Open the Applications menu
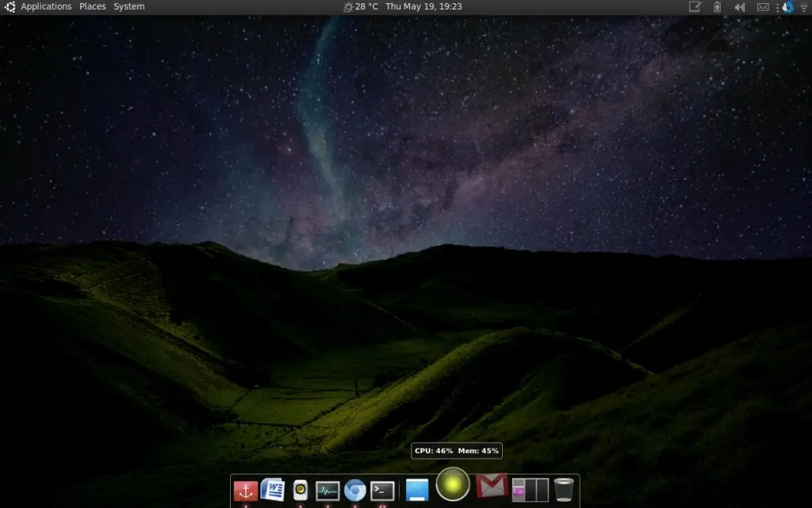Viewport: 812px width, 508px height. [46, 6]
